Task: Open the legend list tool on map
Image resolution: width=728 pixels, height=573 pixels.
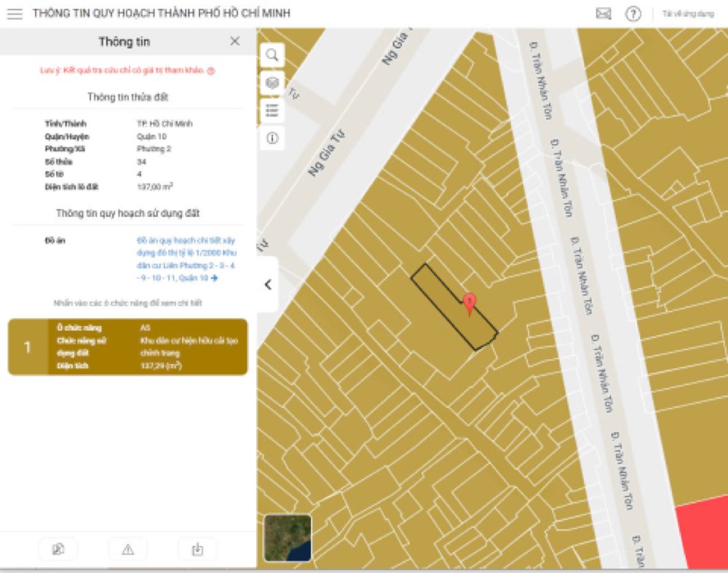Action: [272, 111]
